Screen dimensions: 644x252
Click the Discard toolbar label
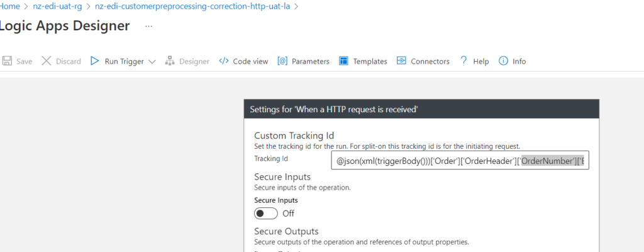pyautogui.click(x=68, y=61)
